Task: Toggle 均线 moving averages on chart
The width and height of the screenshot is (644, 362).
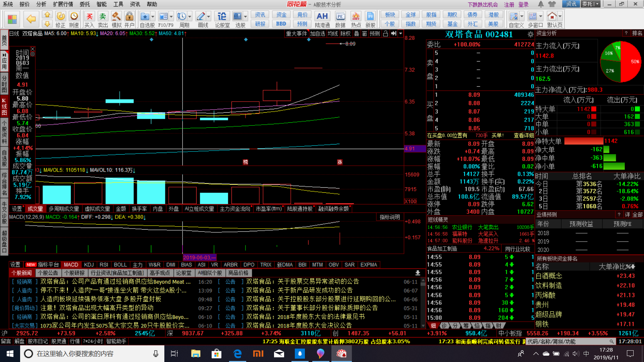Action: pyautogui.click(x=333, y=34)
